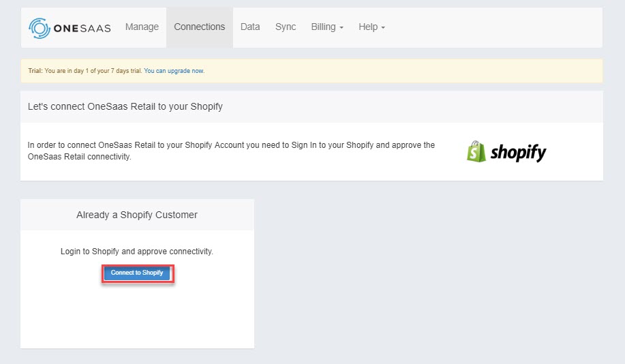The image size is (625, 364).
Task: Click the Shopify logo image
Action: (x=506, y=152)
